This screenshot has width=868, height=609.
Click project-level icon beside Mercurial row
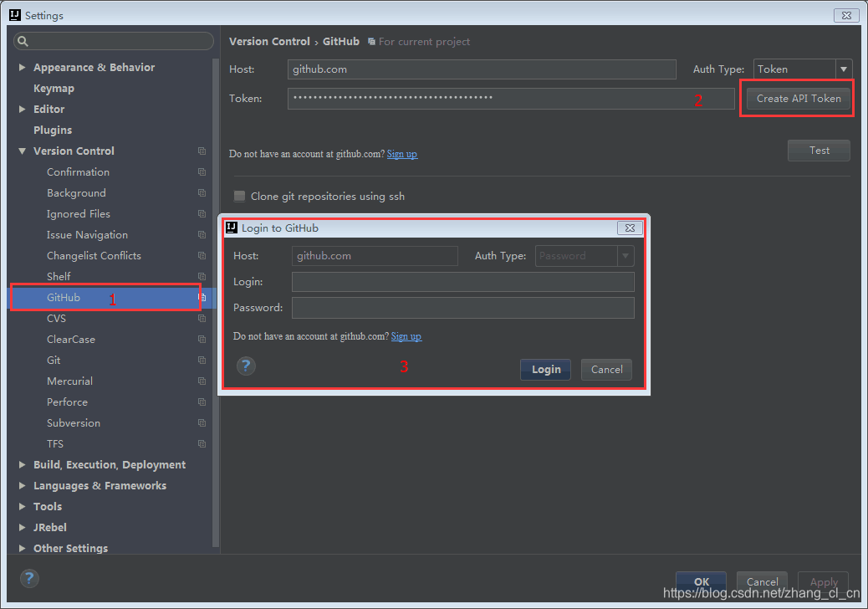tap(202, 381)
